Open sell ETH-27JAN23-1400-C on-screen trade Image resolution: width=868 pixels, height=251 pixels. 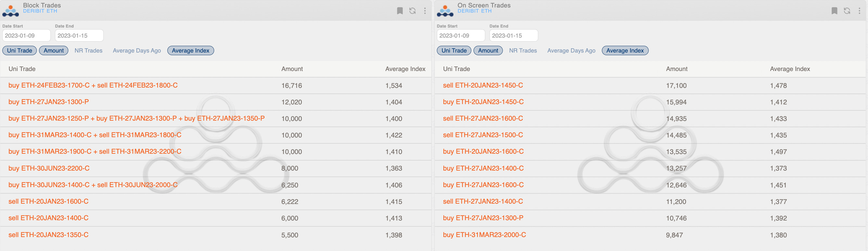pos(483,201)
